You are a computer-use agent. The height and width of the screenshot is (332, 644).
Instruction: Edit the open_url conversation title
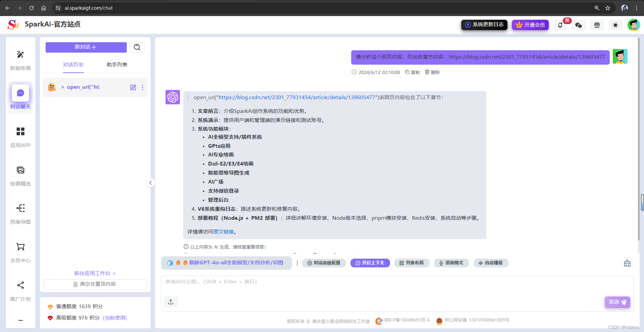[x=133, y=87]
